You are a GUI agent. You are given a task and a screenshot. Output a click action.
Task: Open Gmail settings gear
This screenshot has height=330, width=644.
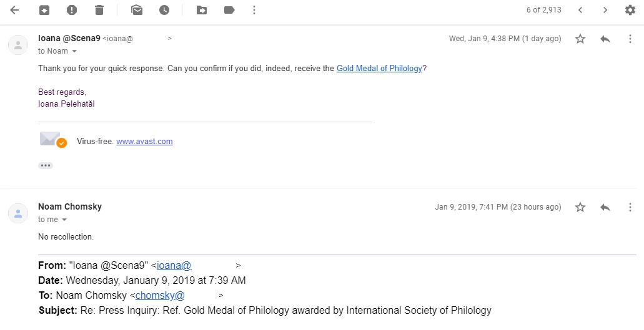(630, 10)
